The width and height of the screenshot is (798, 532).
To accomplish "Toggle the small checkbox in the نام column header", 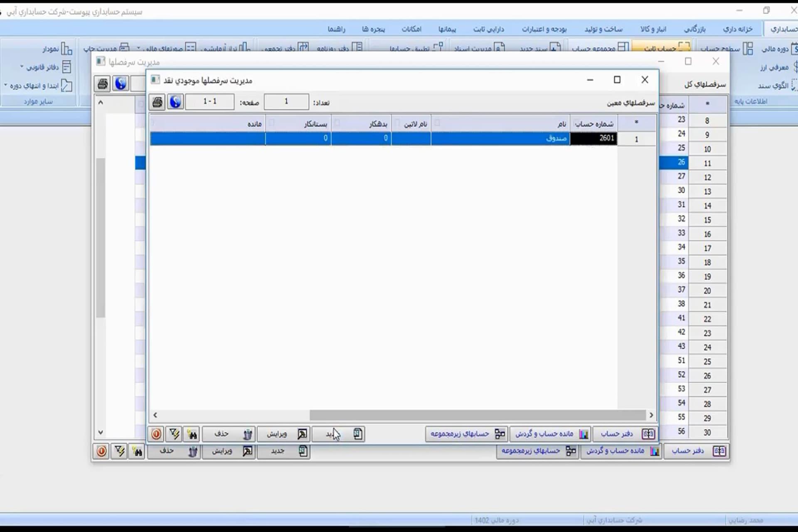I will coord(437,123).
